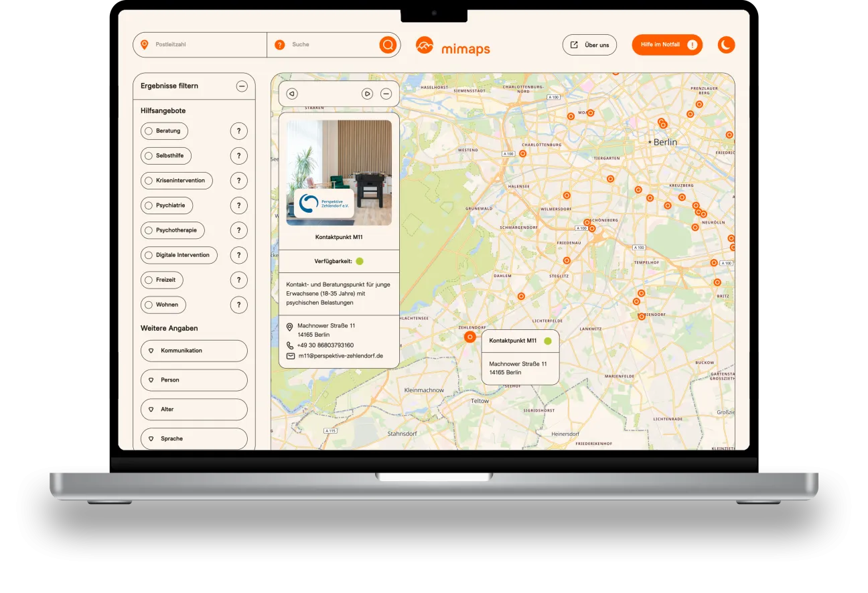868x593 pixels.
Task: Toggle dark mode with the moon icon
Action: point(726,45)
